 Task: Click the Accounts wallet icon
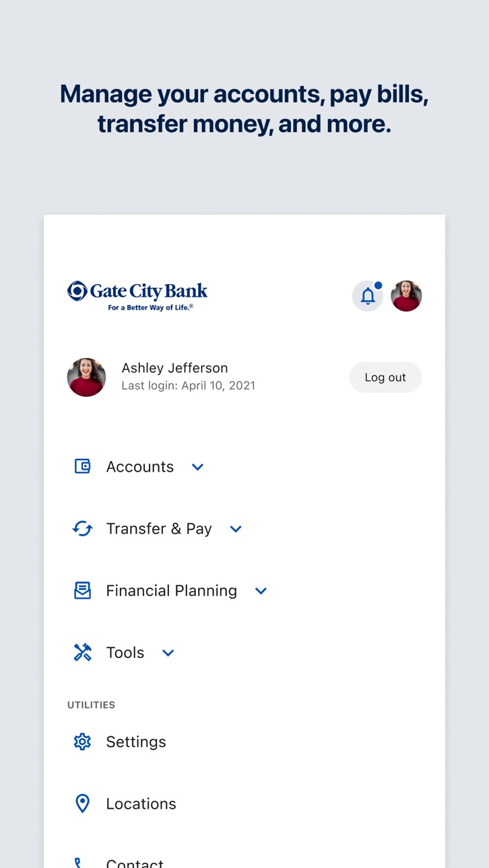(82, 466)
